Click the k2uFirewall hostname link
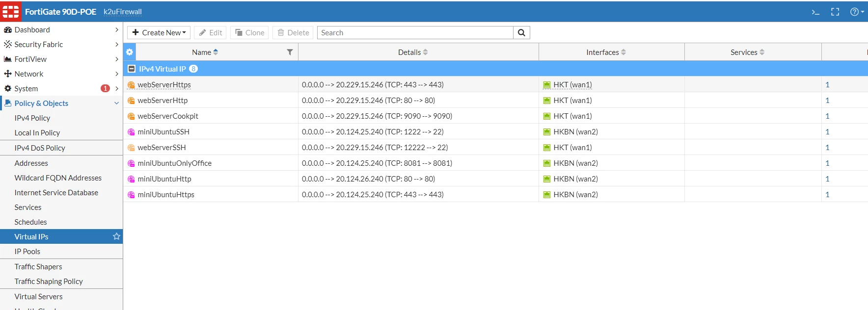The height and width of the screenshot is (310, 868). [122, 12]
